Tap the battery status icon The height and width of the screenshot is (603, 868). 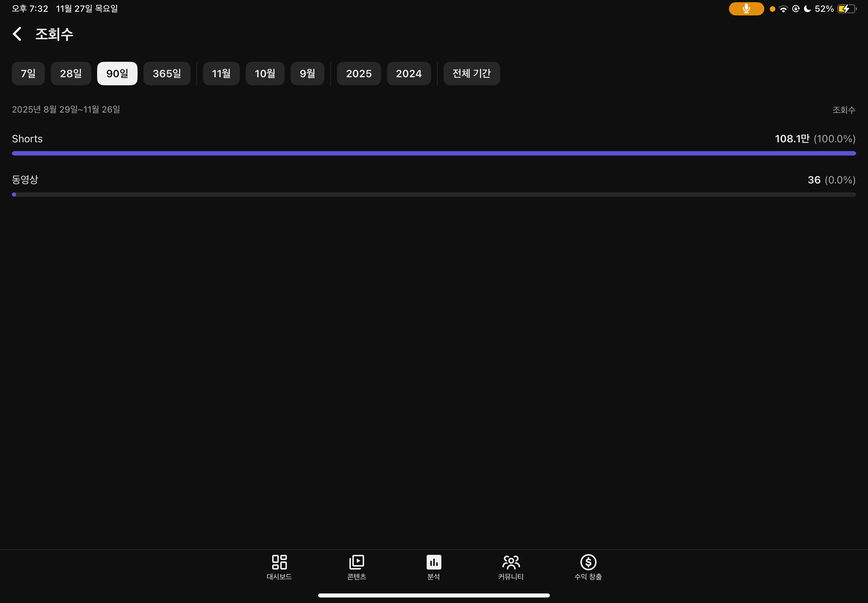coord(846,9)
